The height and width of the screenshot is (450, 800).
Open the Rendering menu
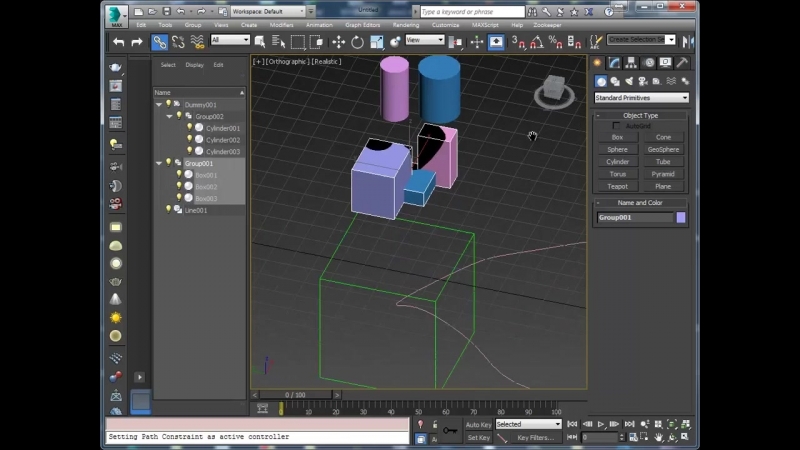pyautogui.click(x=406, y=25)
